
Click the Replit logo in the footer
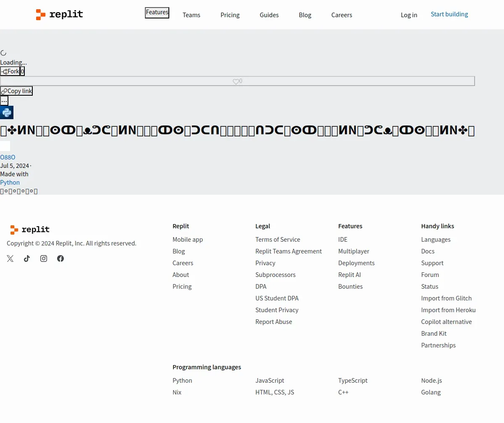click(30, 230)
